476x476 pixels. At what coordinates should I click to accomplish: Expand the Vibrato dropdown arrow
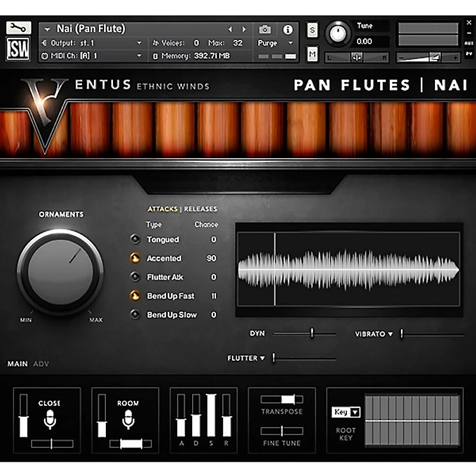pos(390,334)
